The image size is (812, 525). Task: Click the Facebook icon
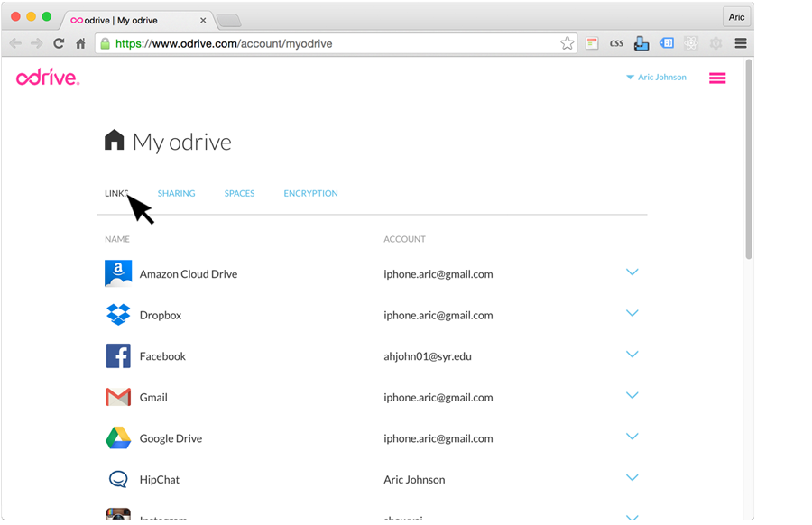tap(118, 355)
